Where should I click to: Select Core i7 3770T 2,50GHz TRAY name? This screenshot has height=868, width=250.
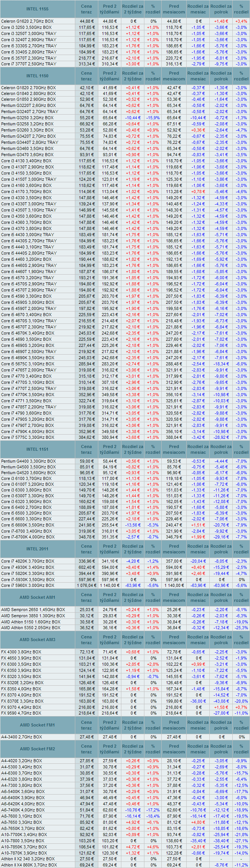point(29,64)
